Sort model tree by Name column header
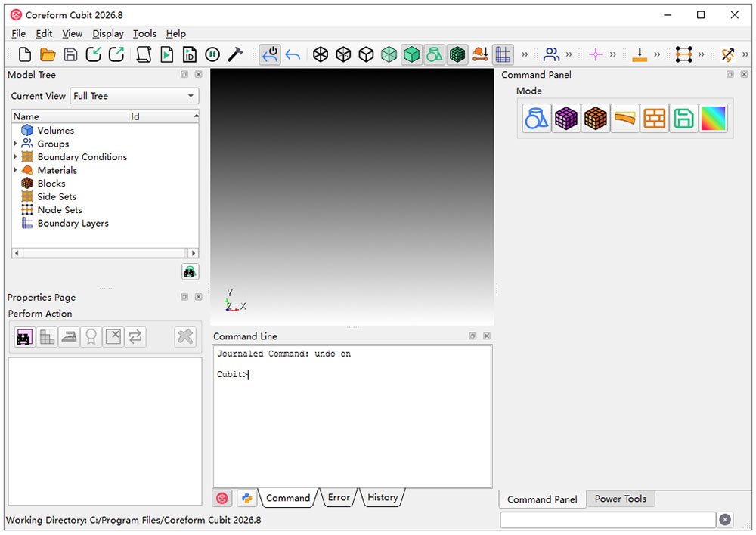The height and width of the screenshot is (535, 756). [x=70, y=116]
